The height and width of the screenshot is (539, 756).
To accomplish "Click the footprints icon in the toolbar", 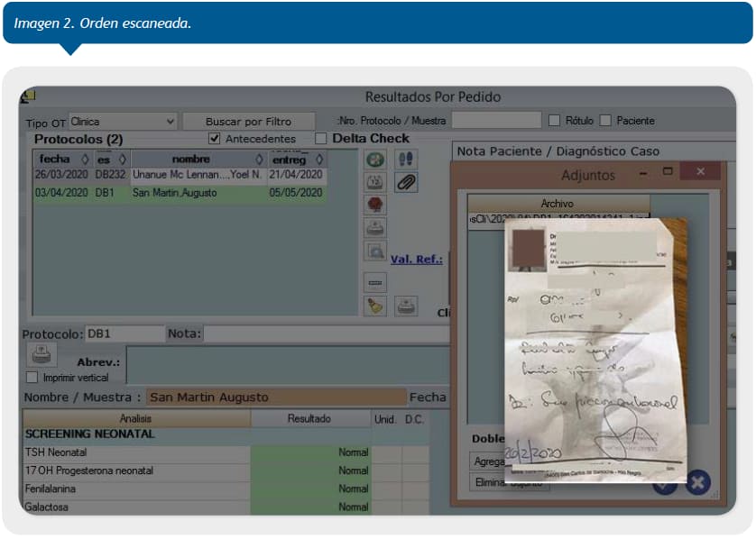I will pos(406,160).
